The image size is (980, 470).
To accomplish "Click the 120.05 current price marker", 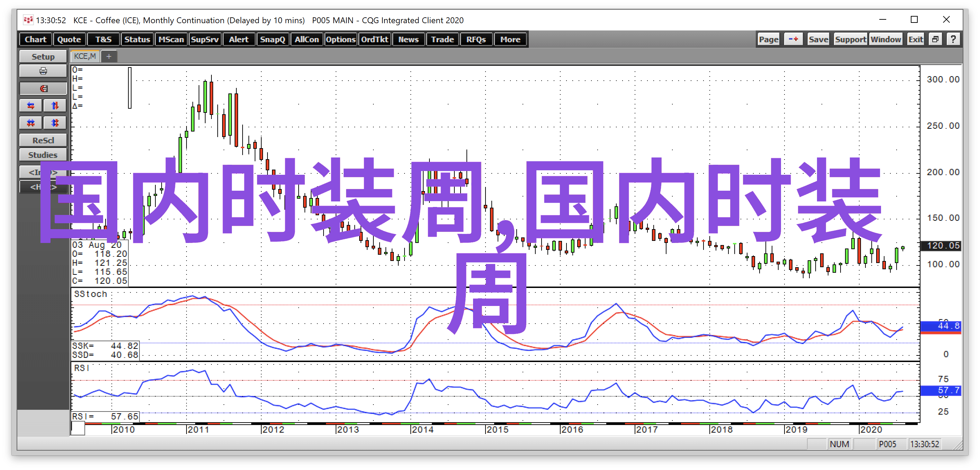I will click(x=941, y=245).
